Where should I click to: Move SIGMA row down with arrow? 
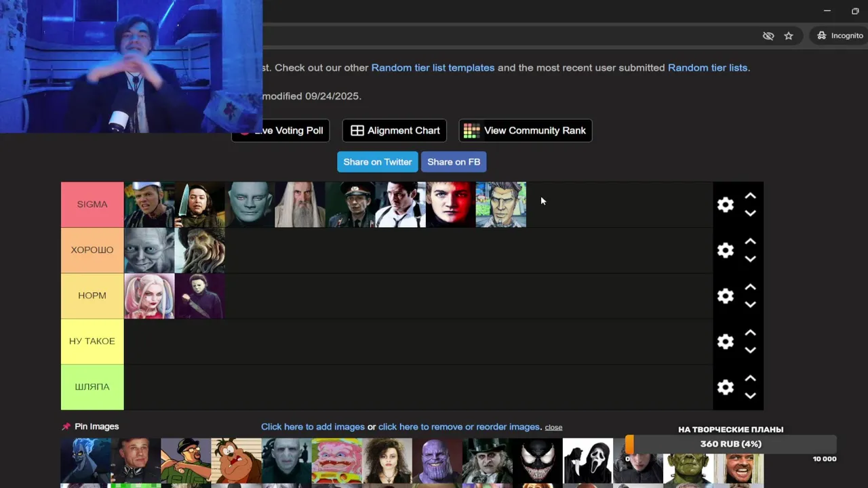pyautogui.click(x=751, y=213)
